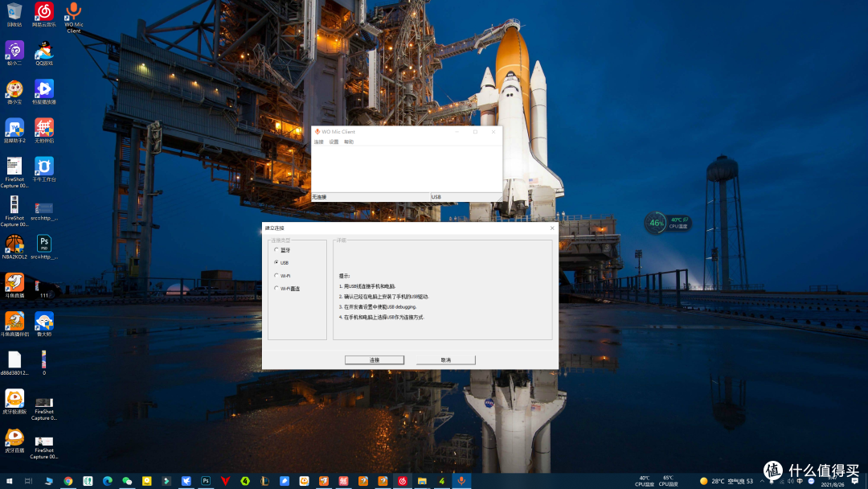This screenshot has height=489, width=868.
Task: Click hint line mentioning USB debugging
Action: point(378,306)
